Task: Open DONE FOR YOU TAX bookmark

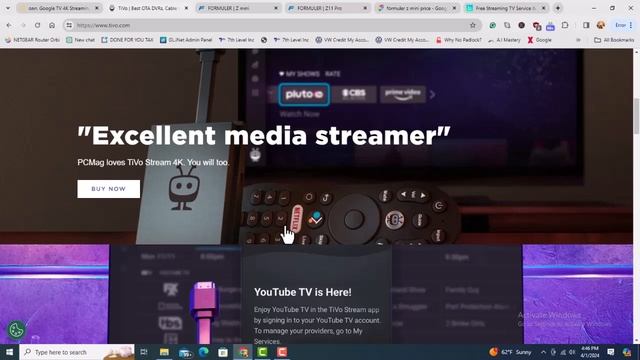Action: (x=127, y=40)
